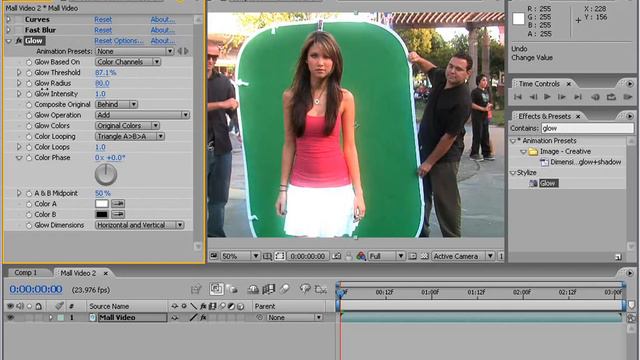640x360 pixels.
Task: Toggle Glow Threshold stopwatch
Action: pyautogui.click(x=29, y=73)
